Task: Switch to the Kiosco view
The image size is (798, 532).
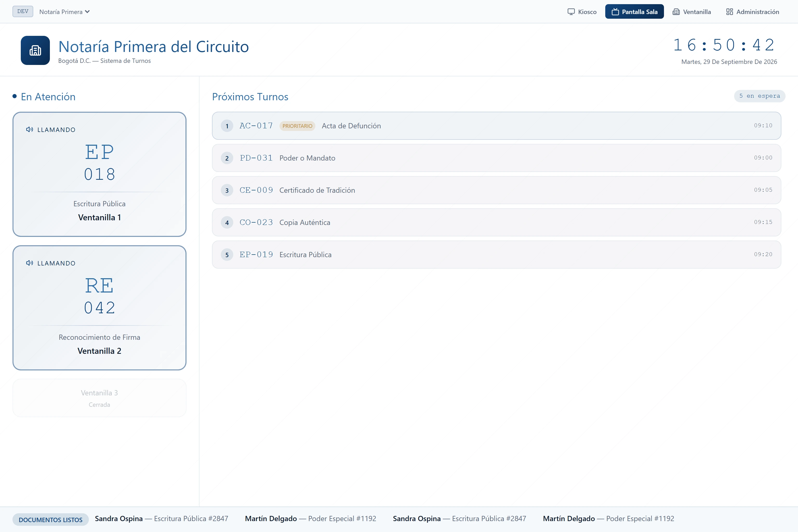Action: [x=582, y=11]
